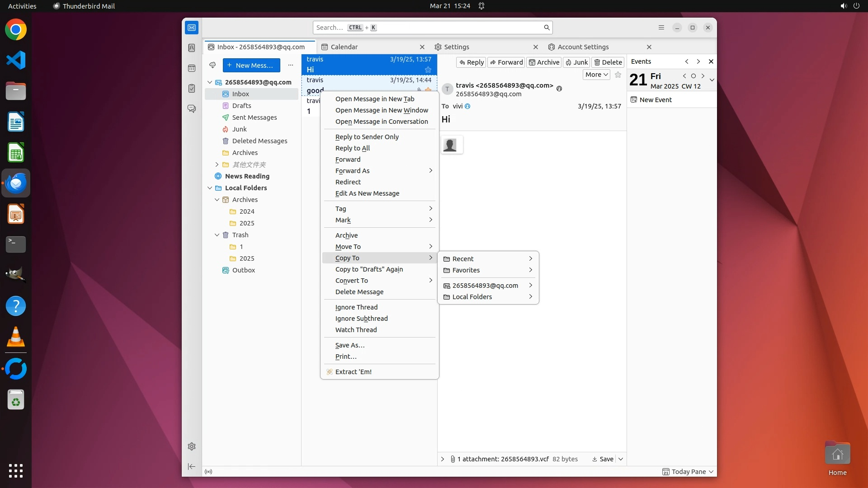Expand the 其他文件夹 folder
868x488 pixels.
coord(217,164)
